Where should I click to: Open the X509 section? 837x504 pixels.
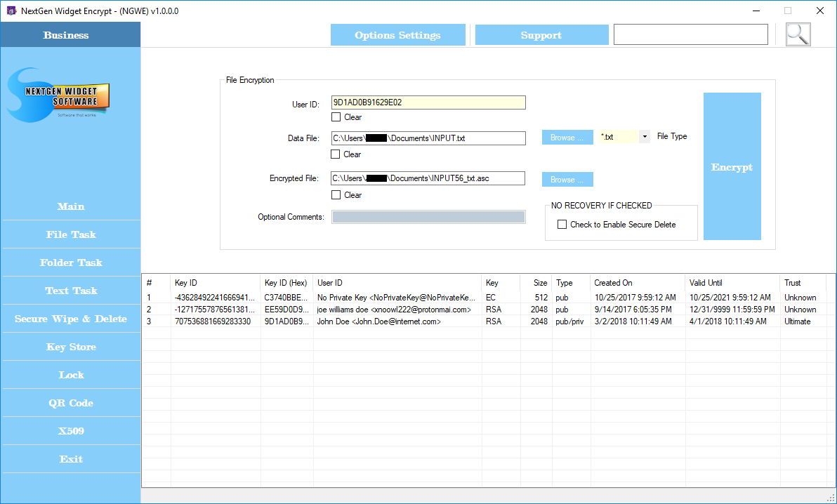pos(71,431)
